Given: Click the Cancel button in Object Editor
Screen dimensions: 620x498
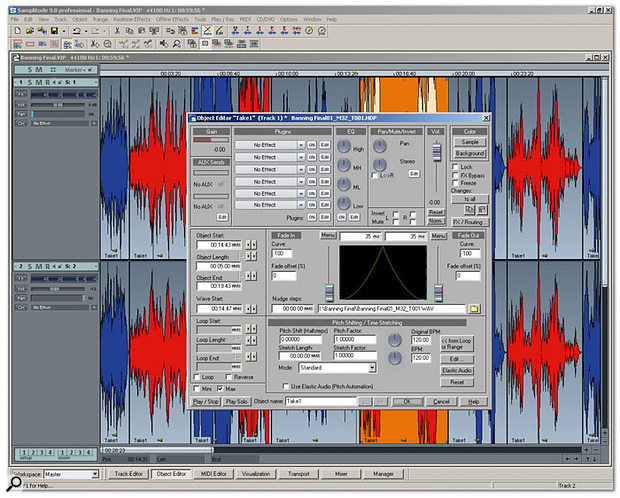Looking at the screenshot, I should point(441,401).
